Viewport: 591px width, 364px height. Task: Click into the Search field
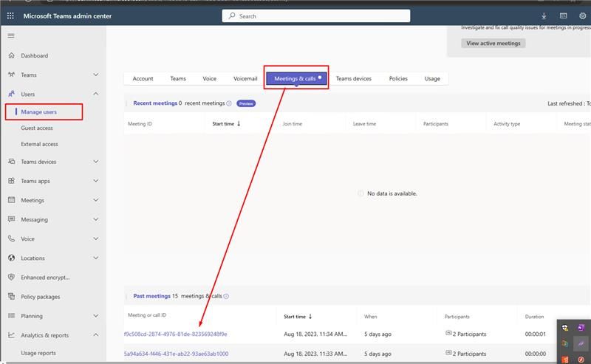coord(316,16)
